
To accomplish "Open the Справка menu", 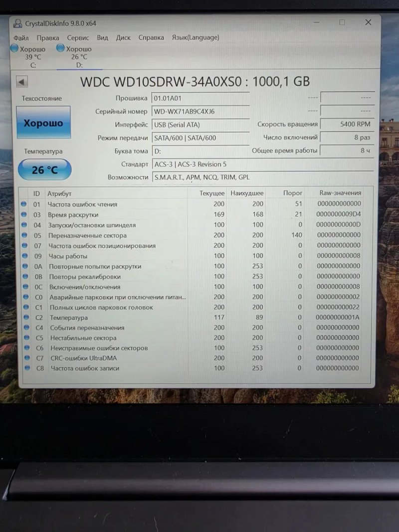I will [x=151, y=37].
